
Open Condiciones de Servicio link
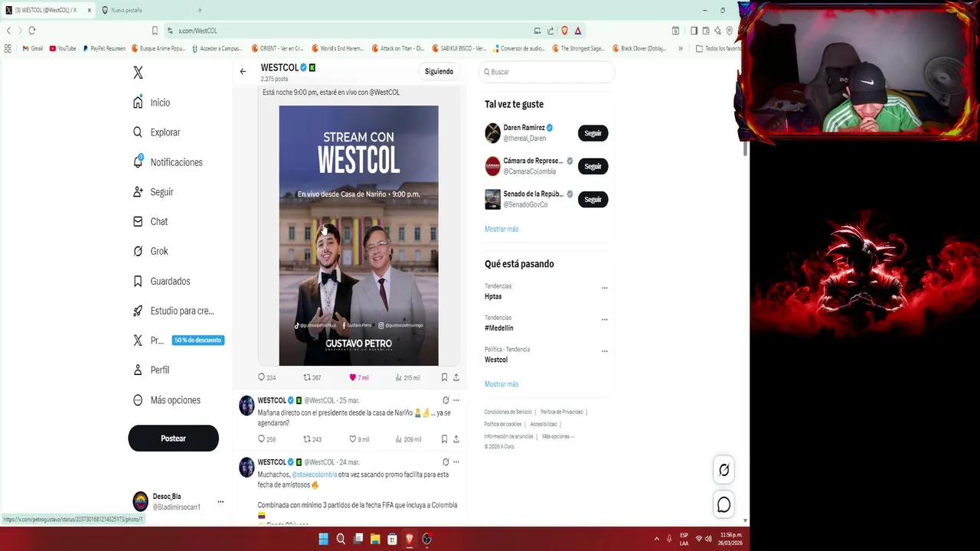pos(508,412)
